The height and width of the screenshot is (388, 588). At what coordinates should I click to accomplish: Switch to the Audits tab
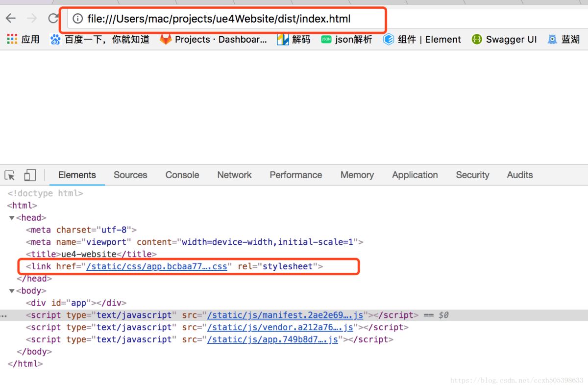coord(520,175)
